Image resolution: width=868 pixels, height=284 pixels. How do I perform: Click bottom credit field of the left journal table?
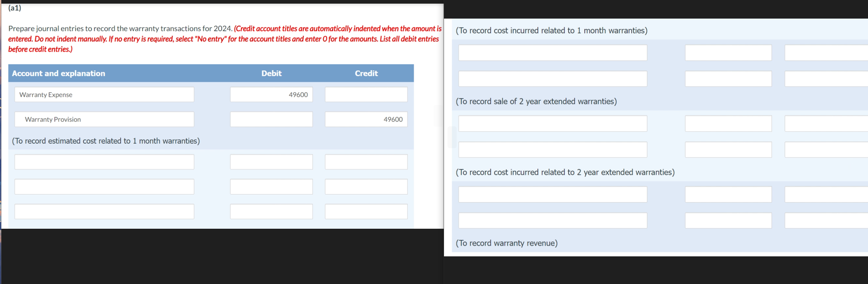pos(366,212)
